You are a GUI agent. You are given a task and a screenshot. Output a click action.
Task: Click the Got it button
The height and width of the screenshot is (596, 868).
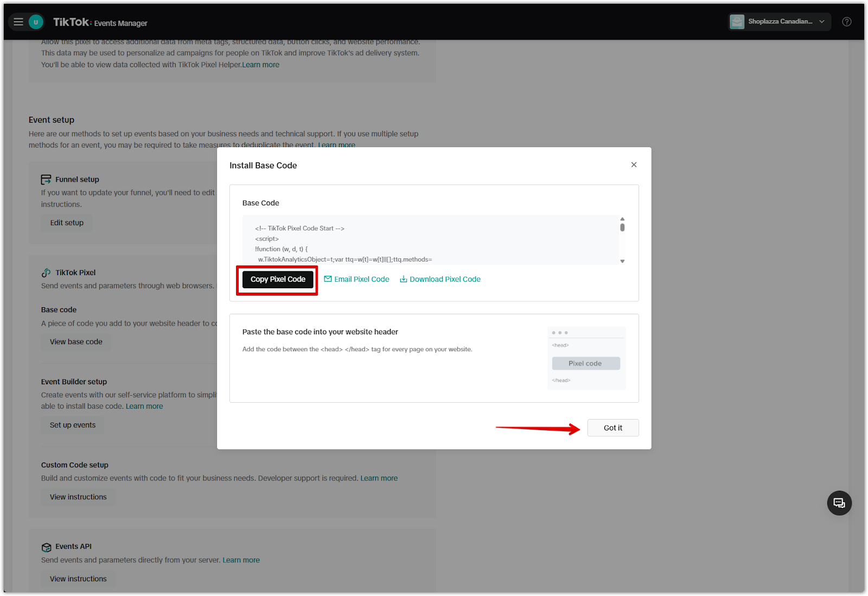coord(613,428)
